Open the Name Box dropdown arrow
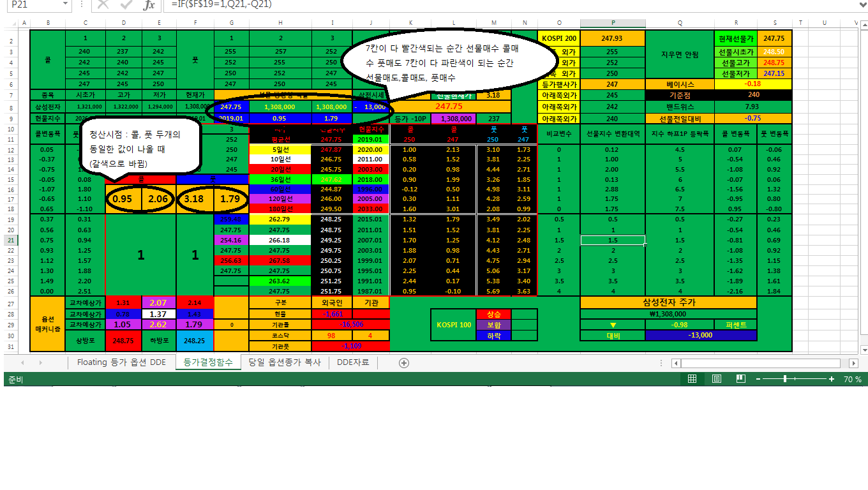 tap(66, 4)
